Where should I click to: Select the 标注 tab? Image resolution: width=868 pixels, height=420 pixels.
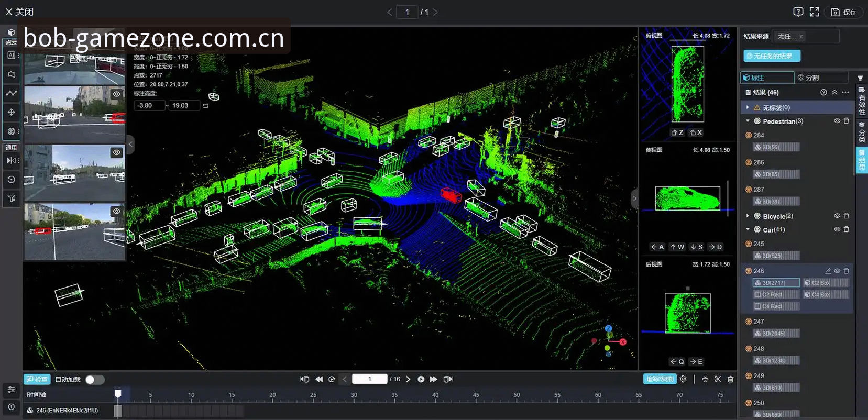click(x=767, y=78)
